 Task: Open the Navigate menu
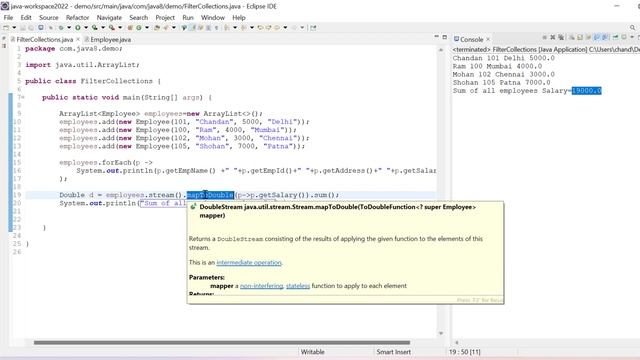coord(109,18)
